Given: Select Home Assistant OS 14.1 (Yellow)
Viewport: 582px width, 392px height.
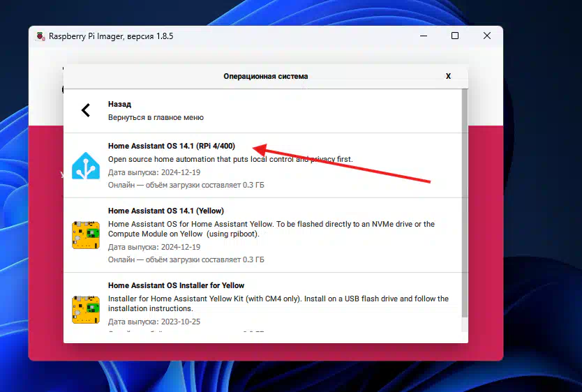Looking at the screenshot, I should point(263,235).
